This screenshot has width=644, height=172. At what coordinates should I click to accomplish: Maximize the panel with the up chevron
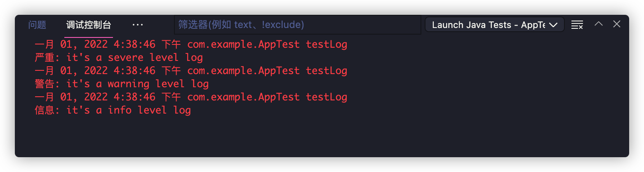(599, 24)
